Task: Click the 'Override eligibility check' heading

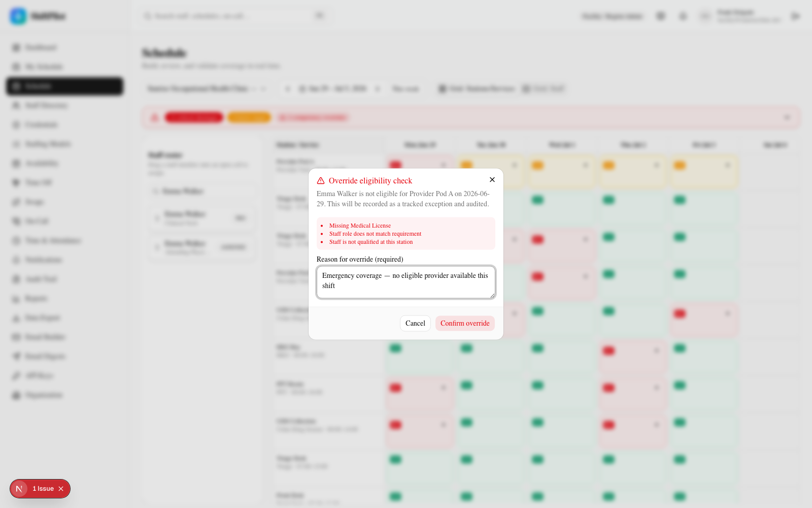Action: [370, 181]
